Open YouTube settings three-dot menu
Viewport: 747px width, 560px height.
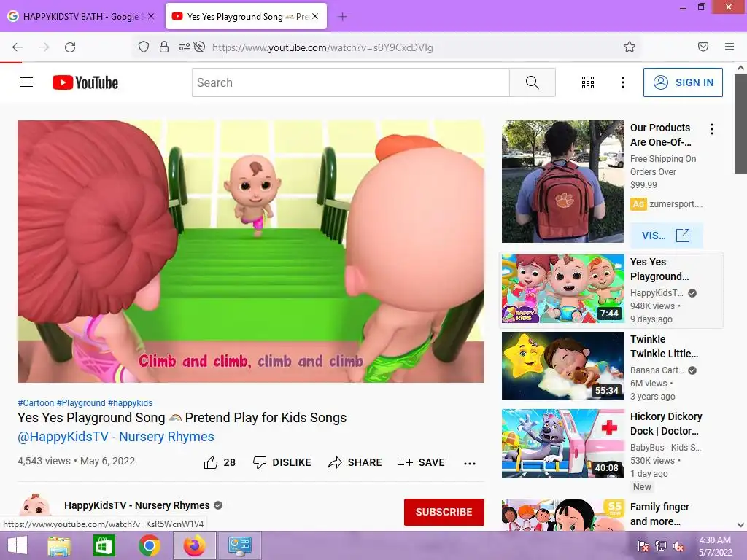click(623, 82)
